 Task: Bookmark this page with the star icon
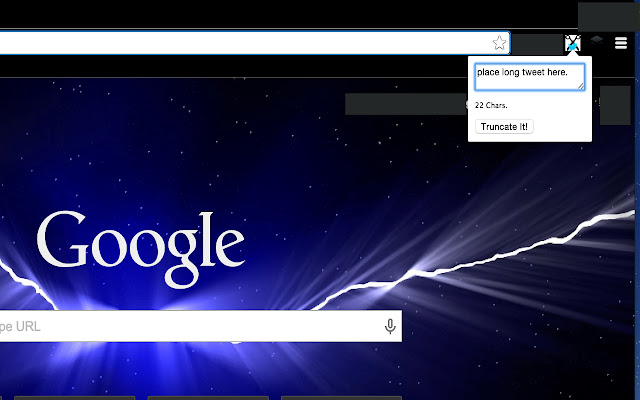(499, 43)
